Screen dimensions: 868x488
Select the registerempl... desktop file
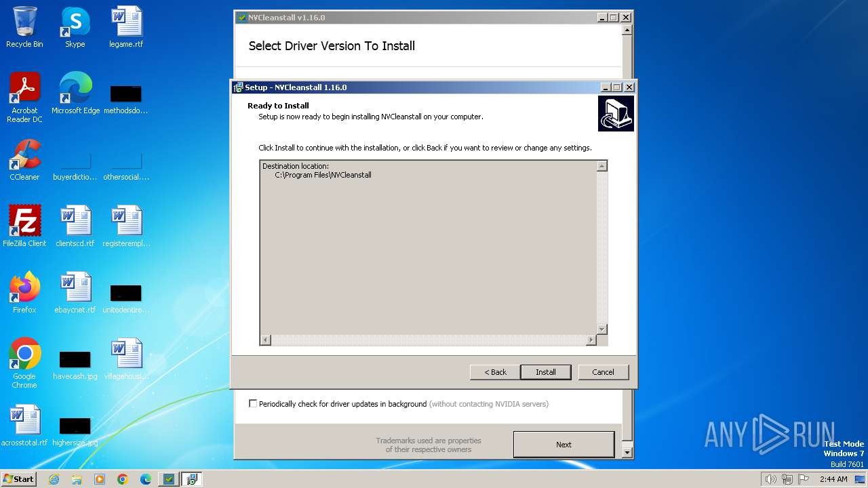(126, 226)
